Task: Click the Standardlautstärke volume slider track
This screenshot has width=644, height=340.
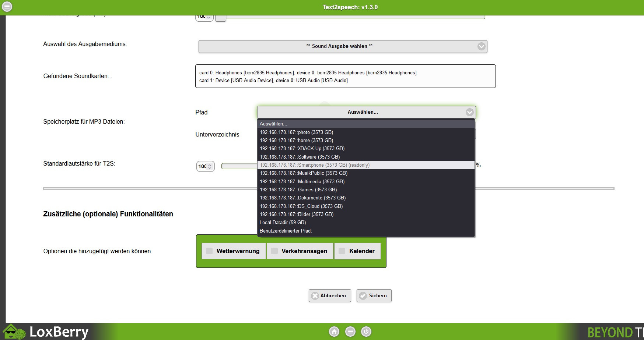Action: click(x=239, y=166)
